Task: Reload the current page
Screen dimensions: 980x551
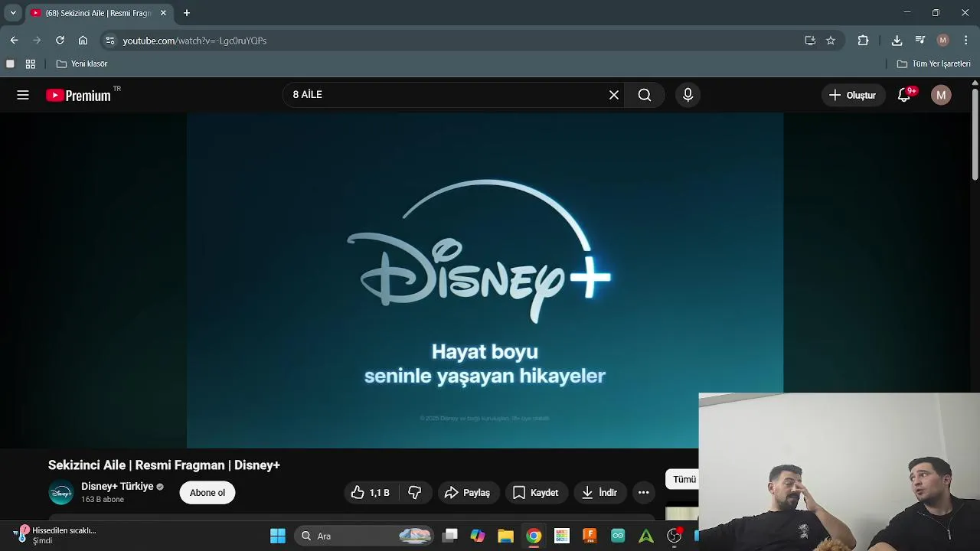Action: click(x=60, y=41)
